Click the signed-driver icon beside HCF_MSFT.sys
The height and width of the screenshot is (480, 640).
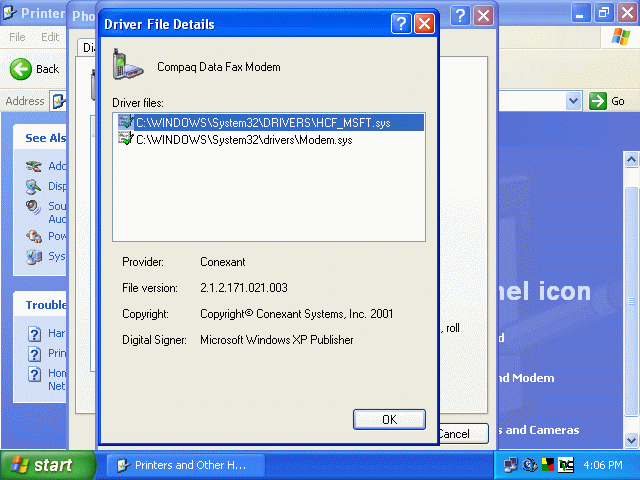click(x=126, y=122)
